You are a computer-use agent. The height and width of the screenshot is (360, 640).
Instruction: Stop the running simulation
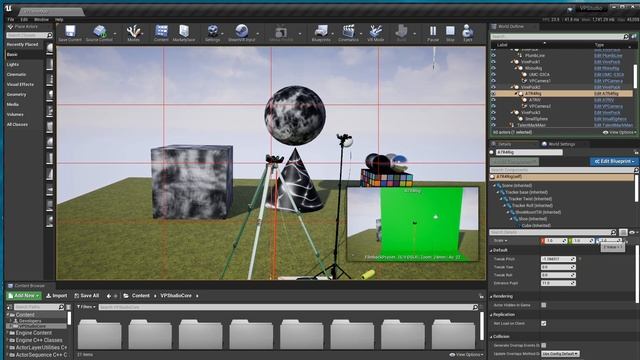[x=450, y=31]
